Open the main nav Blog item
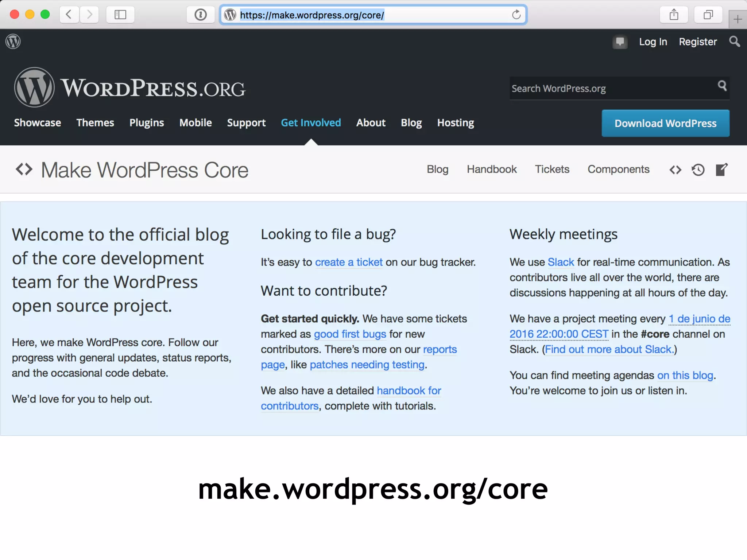Viewport: 747px width, 560px height. (x=411, y=123)
